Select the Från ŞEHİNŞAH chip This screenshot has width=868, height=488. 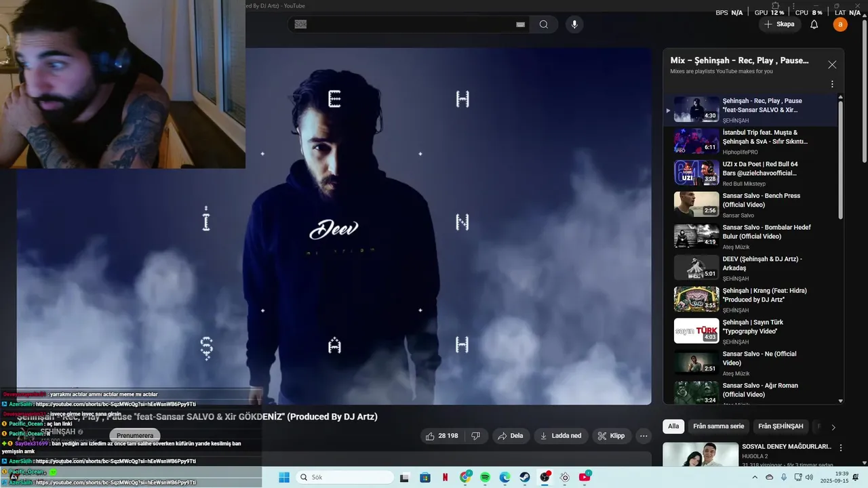tap(781, 426)
